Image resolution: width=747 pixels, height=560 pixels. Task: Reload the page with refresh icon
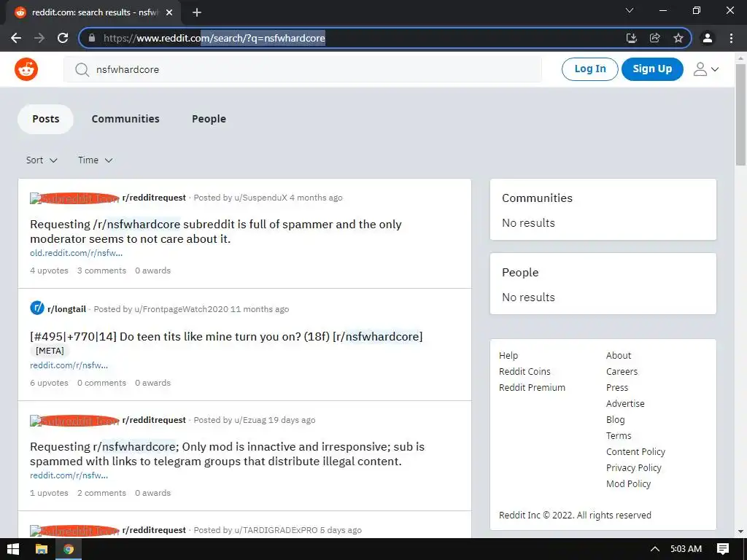[x=63, y=38]
